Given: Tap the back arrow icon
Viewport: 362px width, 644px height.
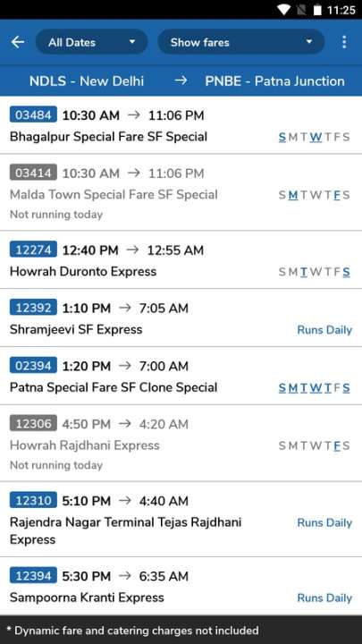Looking at the screenshot, I should [x=18, y=42].
